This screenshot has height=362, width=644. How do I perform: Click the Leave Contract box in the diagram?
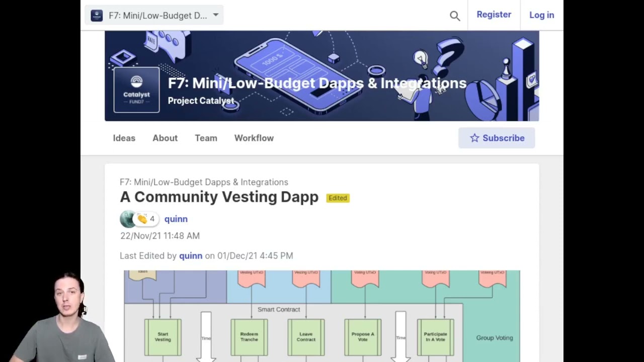coord(306,337)
